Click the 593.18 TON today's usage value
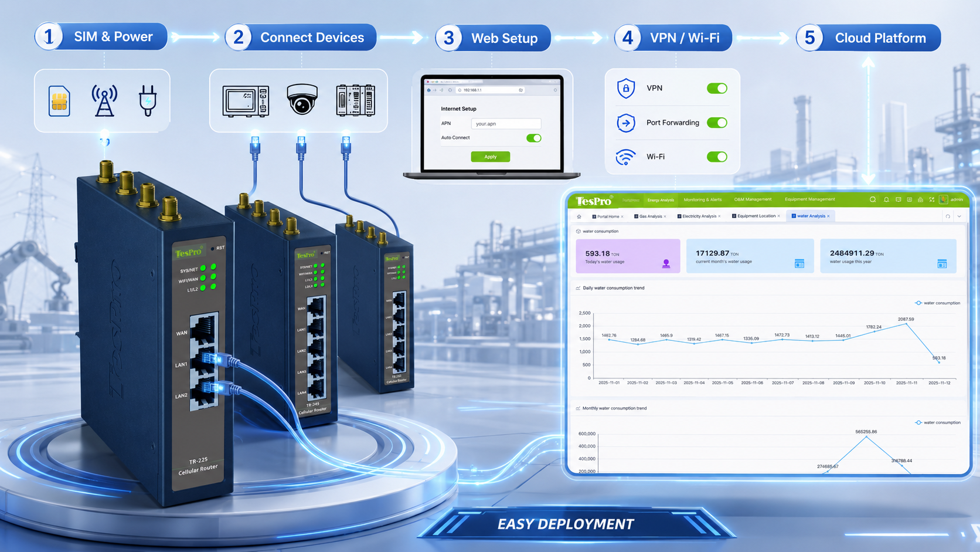 click(x=602, y=254)
